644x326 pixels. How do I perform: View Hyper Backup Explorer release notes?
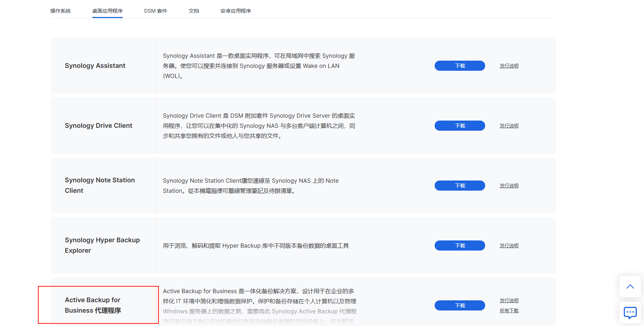click(x=509, y=245)
